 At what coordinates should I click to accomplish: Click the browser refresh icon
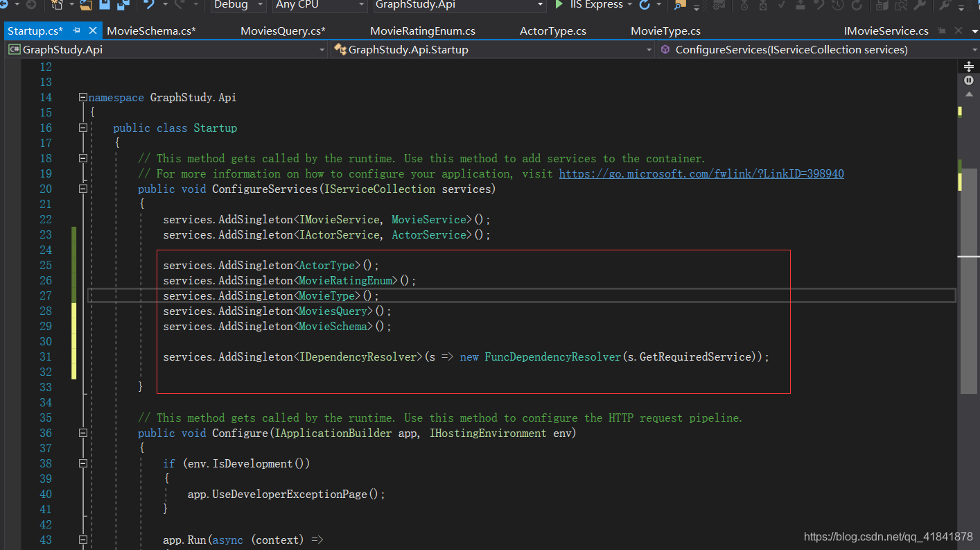pos(645,5)
